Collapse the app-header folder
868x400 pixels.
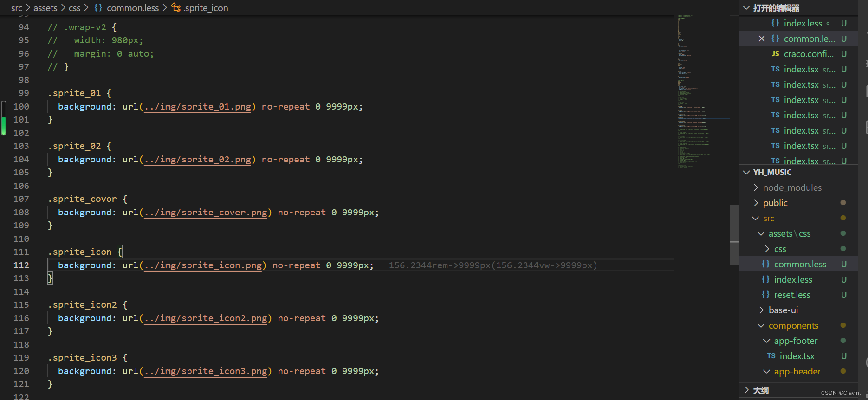(767, 371)
